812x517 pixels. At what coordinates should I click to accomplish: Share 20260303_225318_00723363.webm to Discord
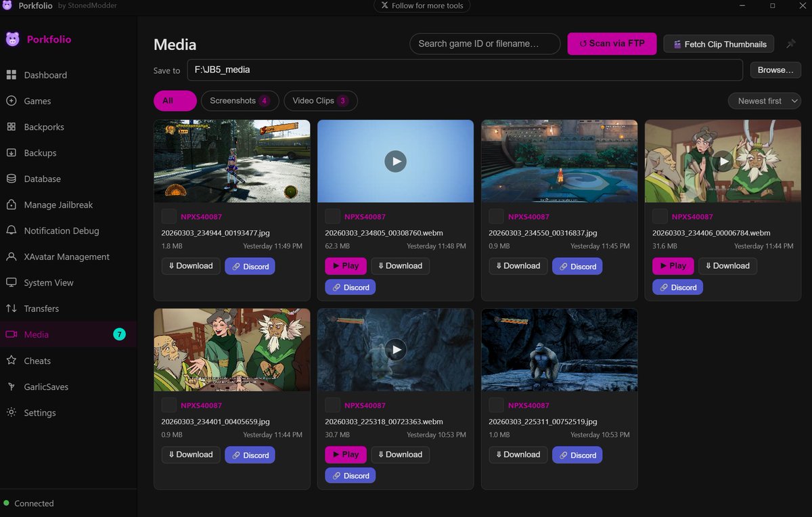350,476
